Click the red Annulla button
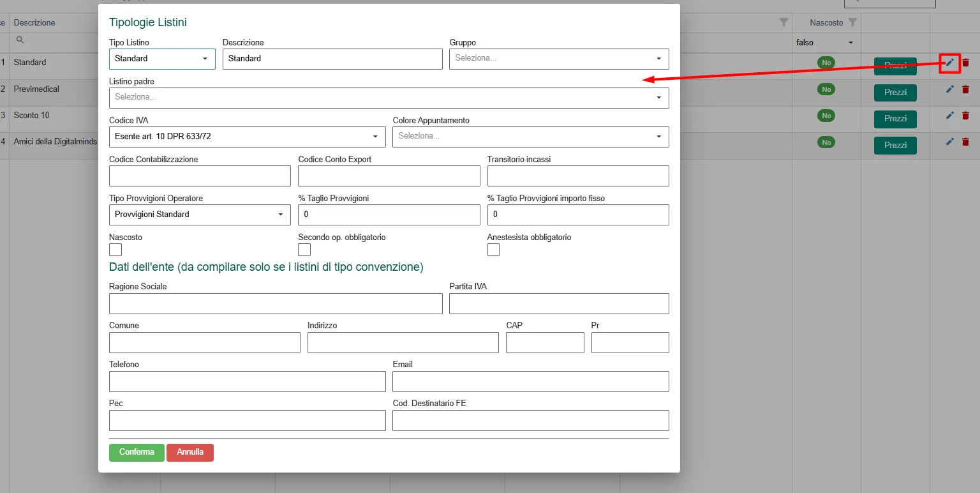The height and width of the screenshot is (493, 980). tap(189, 452)
